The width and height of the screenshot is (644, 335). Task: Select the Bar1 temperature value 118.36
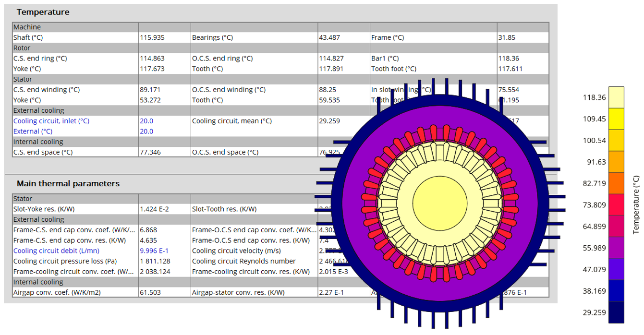pyautogui.click(x=509, y=59)
